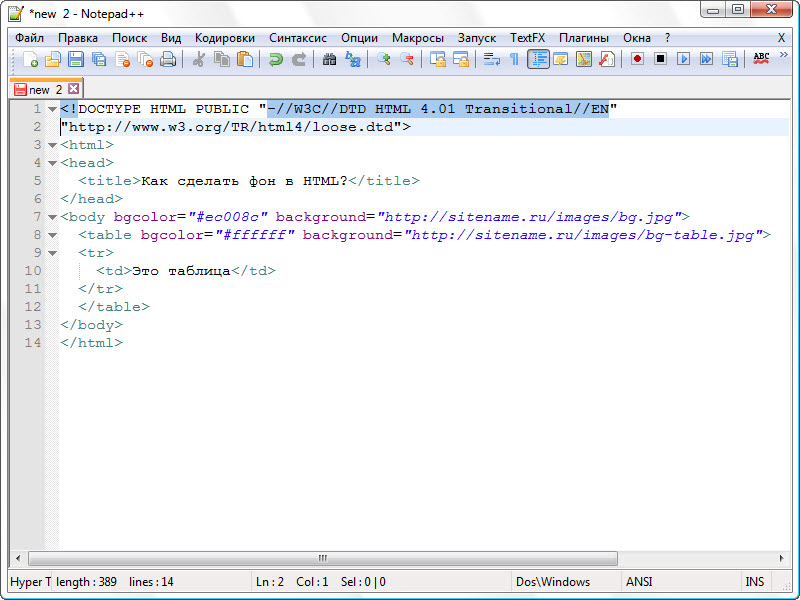
Task: Toggle show all characters pilcrow button
Action: click(514, 60)
